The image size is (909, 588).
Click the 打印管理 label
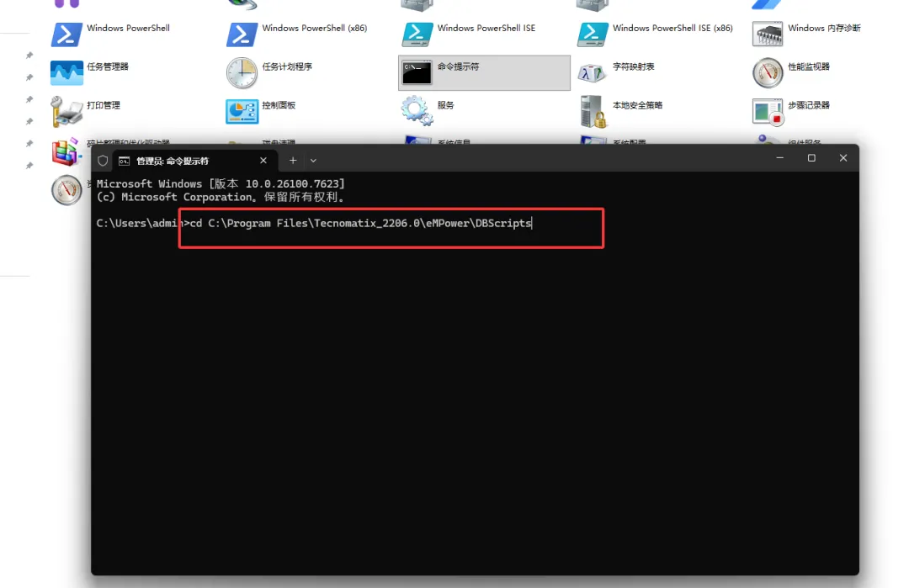coord(104,105)
